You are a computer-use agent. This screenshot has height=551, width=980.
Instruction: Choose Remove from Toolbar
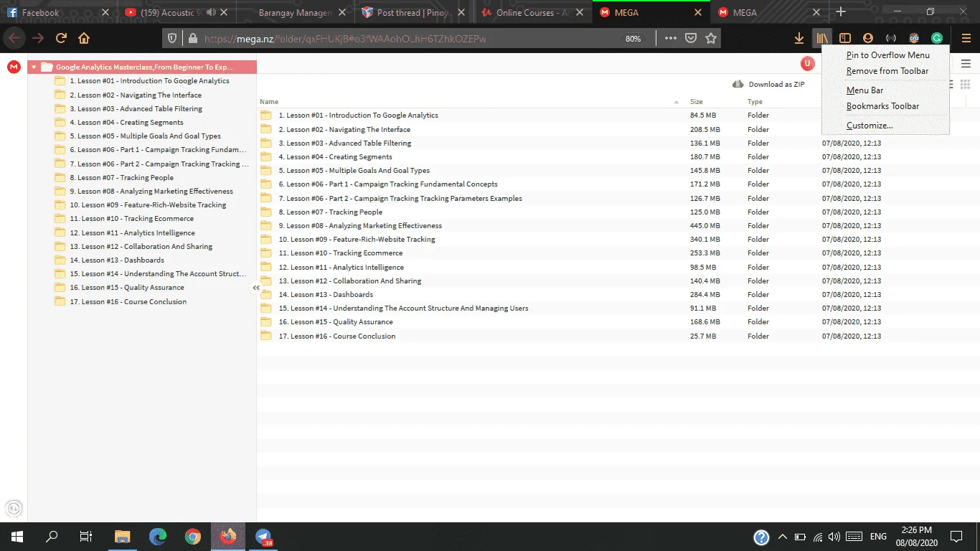click(x=887, y=71)
